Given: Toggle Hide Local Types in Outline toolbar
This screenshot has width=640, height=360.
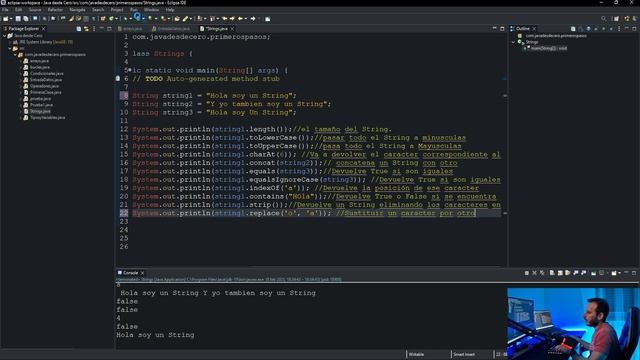Looking at the screenshot, I should point(611,29).
